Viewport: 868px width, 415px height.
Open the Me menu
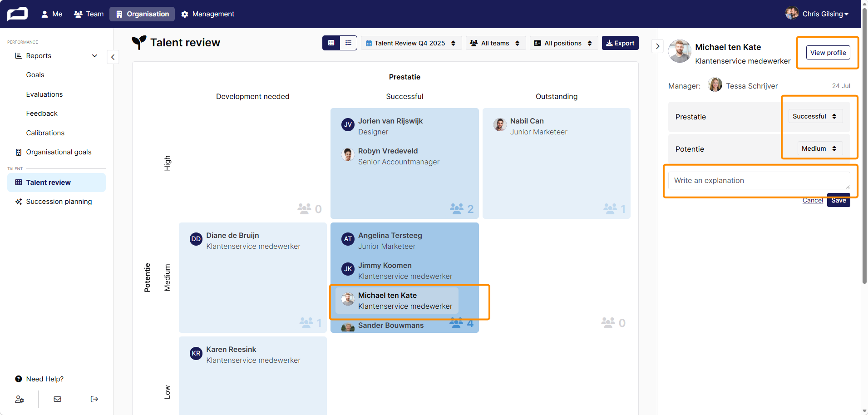(x=52, y=14)
